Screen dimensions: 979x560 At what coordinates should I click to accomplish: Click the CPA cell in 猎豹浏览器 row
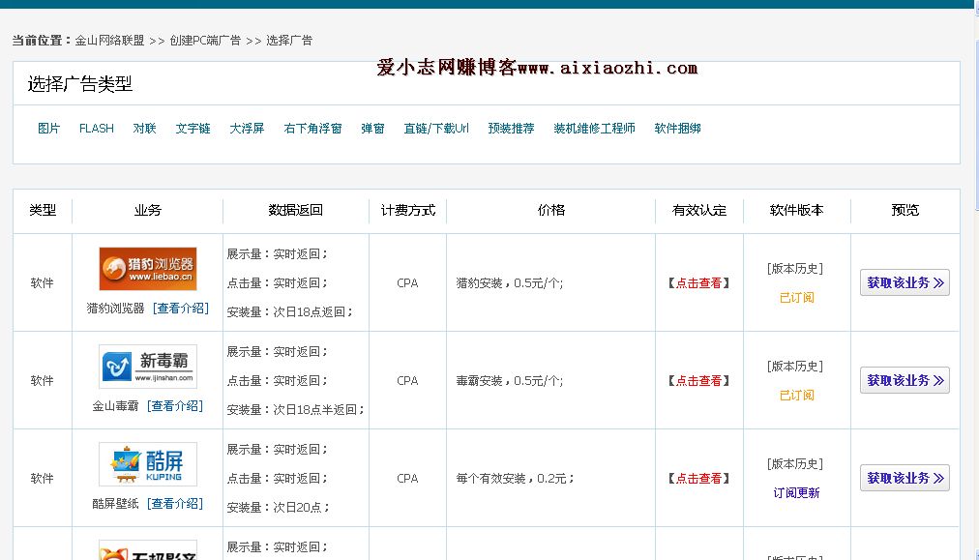pyautogui.click(x=407, y=282)
